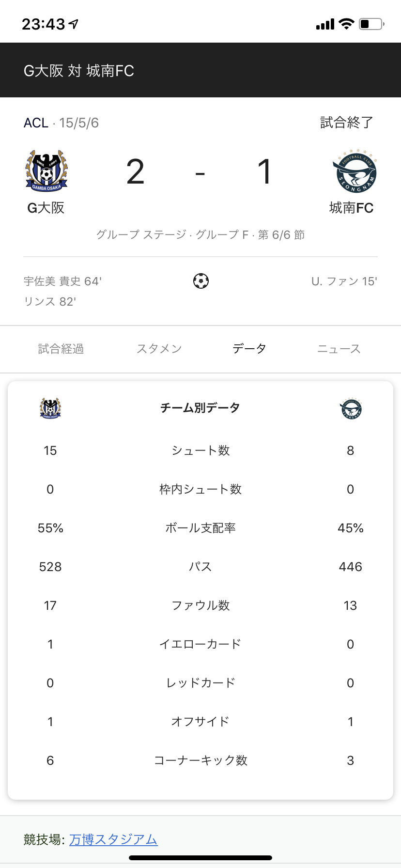The height and width of the screenshot is (868, 401).
Task: Tap the ACL competition label
Action: click(x=36, y=123)
